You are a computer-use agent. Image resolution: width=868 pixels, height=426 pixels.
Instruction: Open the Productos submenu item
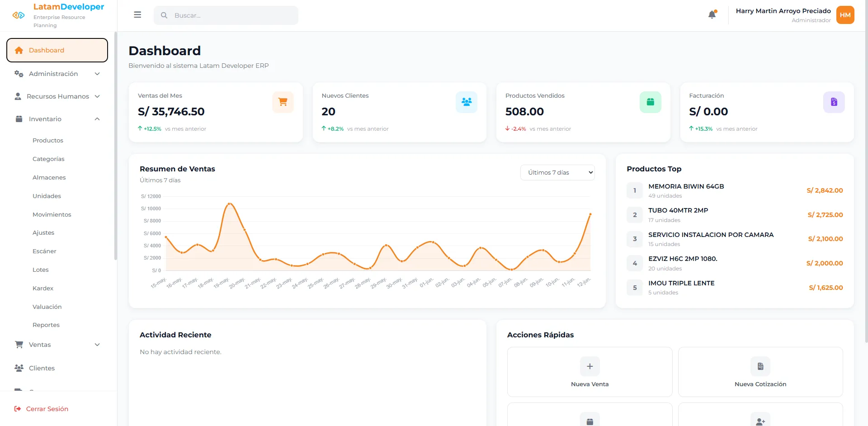(x=48, y=141)
